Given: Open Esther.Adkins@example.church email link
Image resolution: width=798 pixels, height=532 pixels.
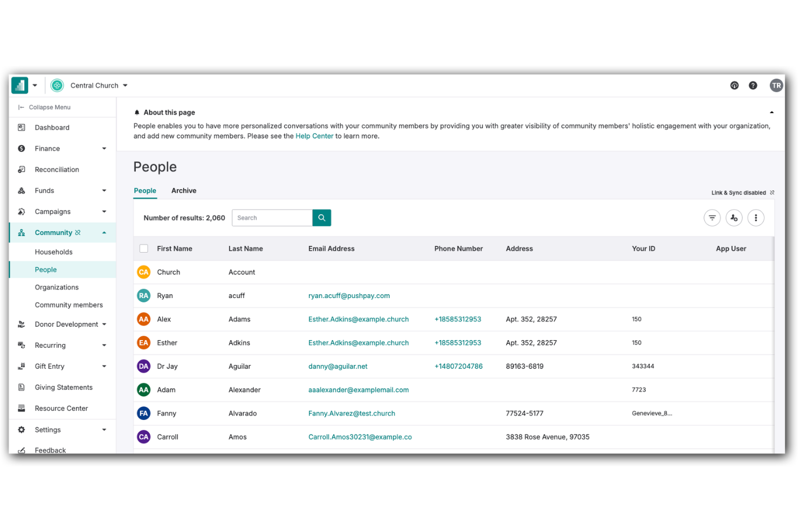Looking at the screenshot, I should (x=359, y=319).
